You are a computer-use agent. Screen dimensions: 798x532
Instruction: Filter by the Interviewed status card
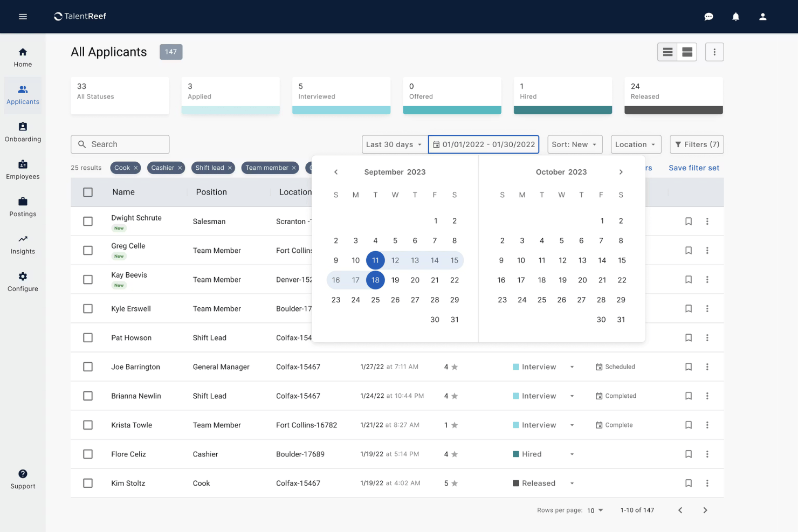click(x=341, y=95)
